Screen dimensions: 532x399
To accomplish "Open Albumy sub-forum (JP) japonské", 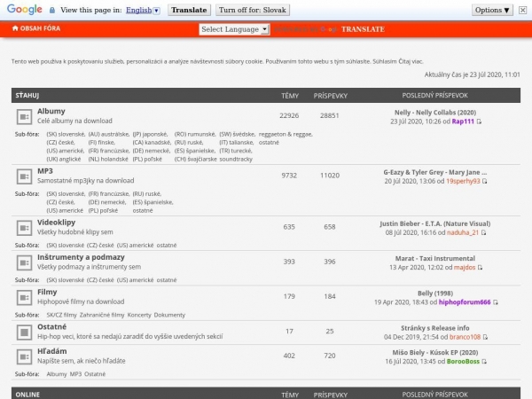I will (x=150, y=135).
